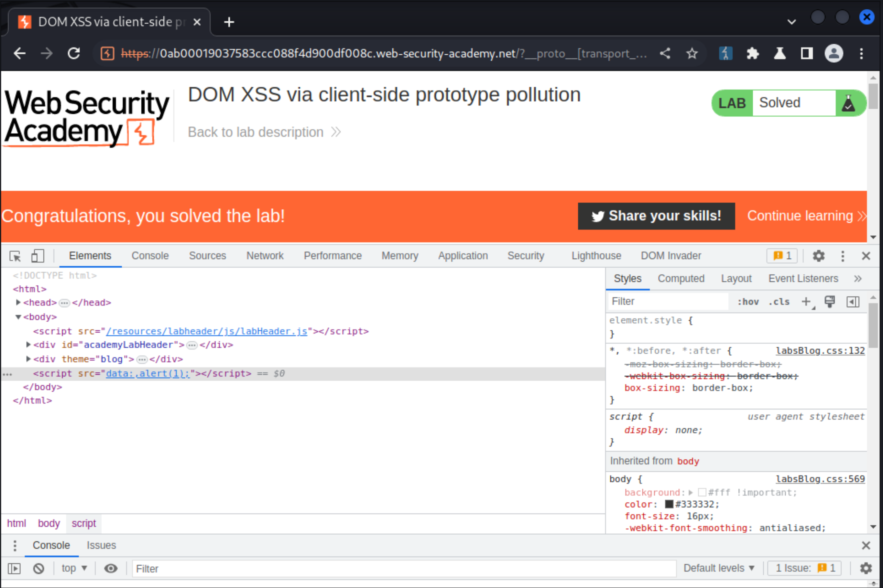Open a new tab with the plus button
The height and width of the screenshot is (588, 883).
pyautogui.click(x=229, y=22)
